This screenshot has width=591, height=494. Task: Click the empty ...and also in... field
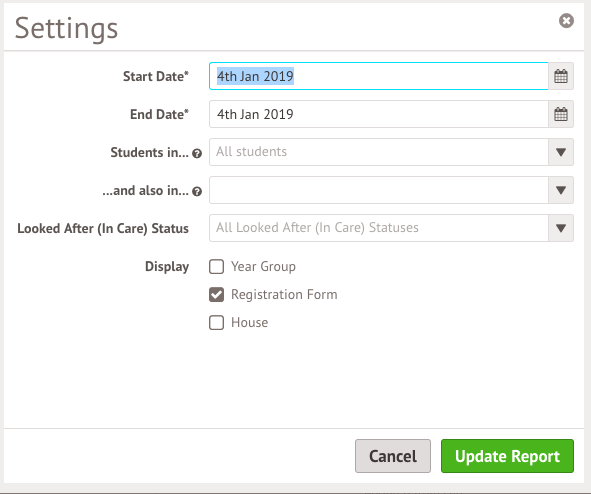point(379,190)
